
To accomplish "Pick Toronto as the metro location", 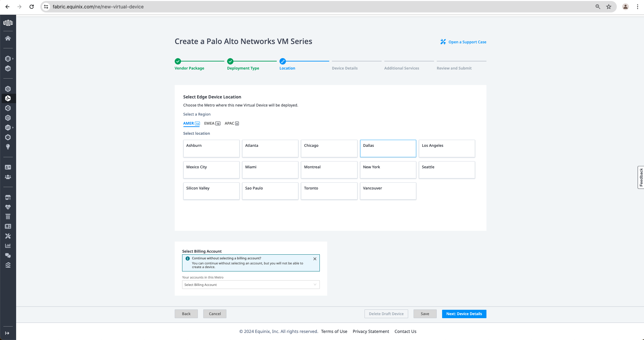I will click(x=329, y=191).
